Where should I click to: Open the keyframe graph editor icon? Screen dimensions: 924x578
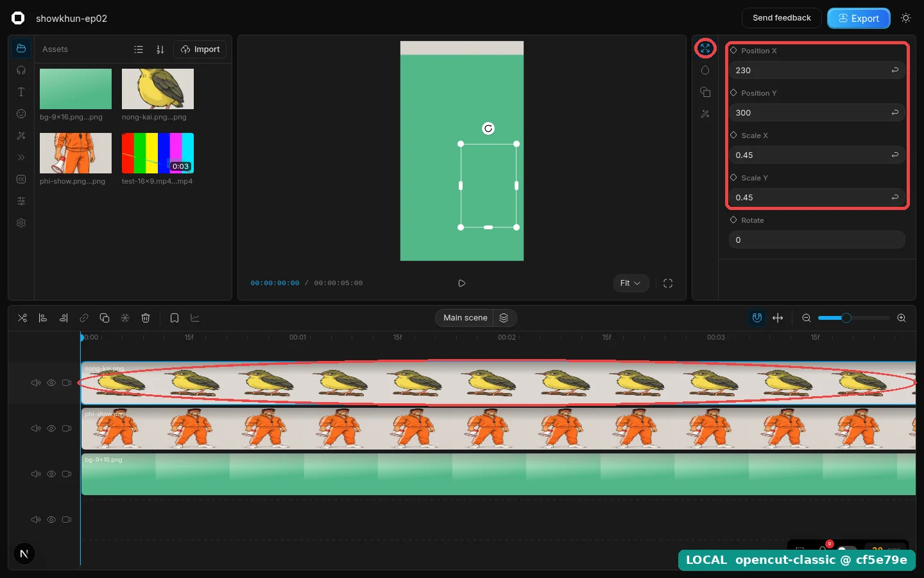tap(195, 318)
